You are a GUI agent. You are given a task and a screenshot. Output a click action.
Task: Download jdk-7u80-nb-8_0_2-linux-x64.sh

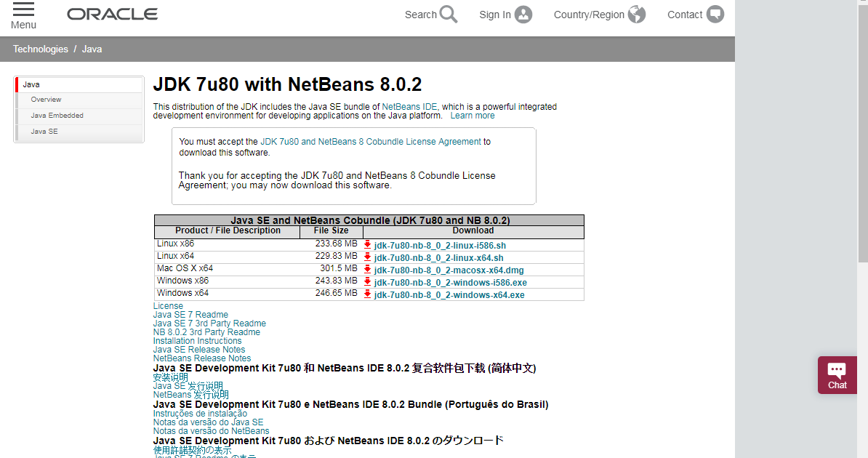pos(439,258)
